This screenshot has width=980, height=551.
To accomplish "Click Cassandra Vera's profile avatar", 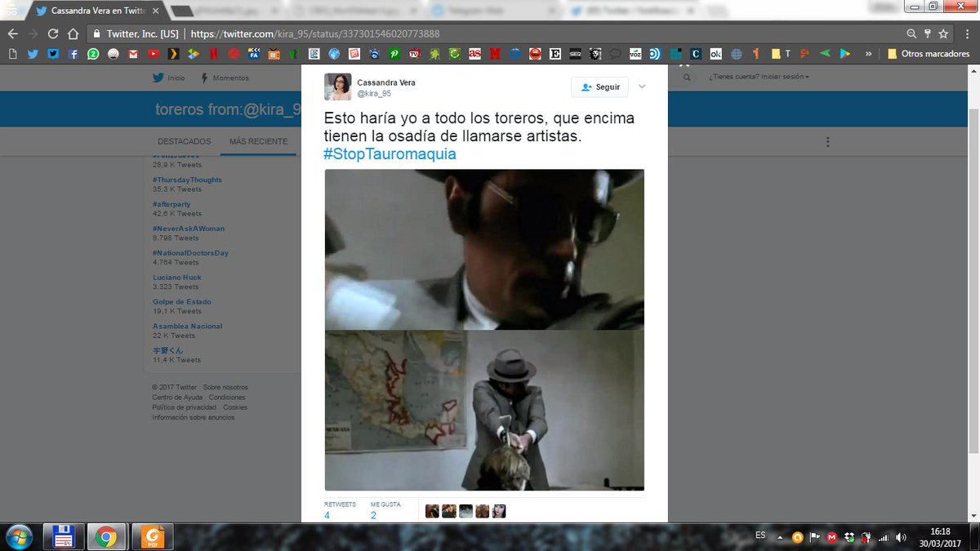I will point(338,87).
